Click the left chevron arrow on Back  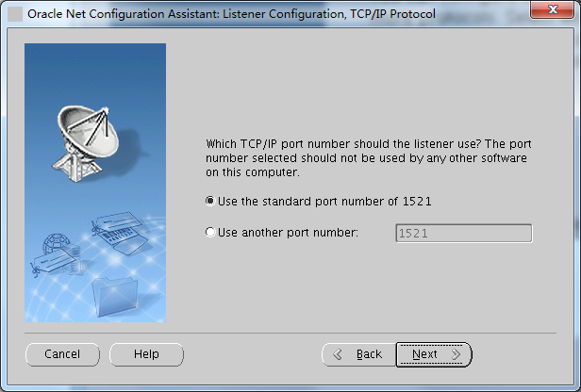pos(338,354)
